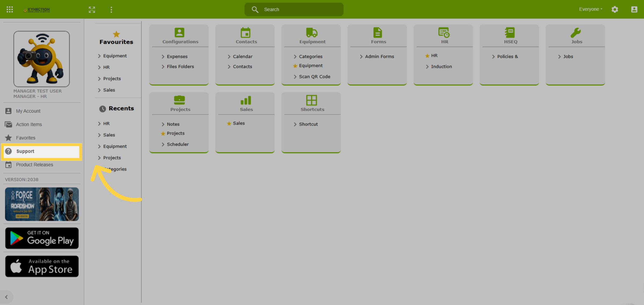Screen dimensions: 644x305
Task: Open Jobs link in Jobs card
Action: pos(568,57)
